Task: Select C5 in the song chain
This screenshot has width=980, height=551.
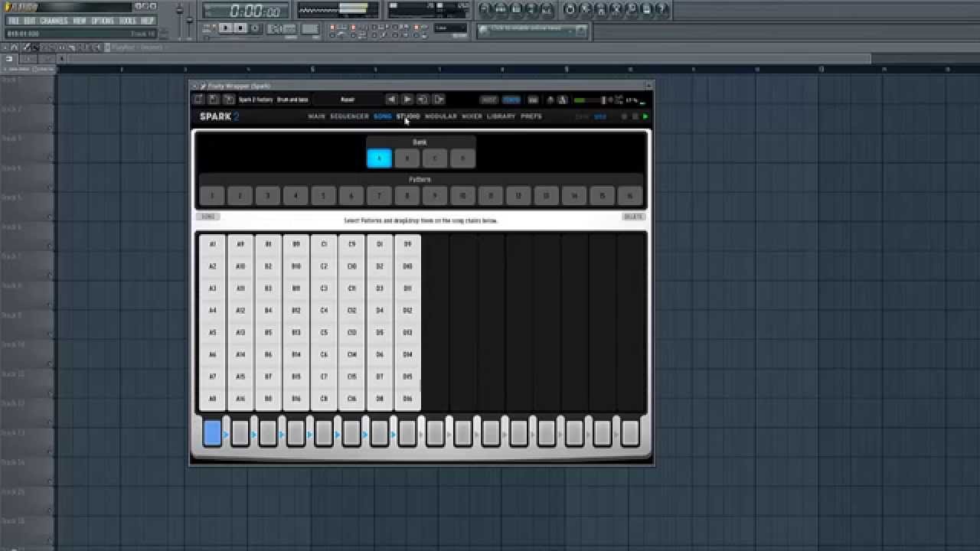Action: (x=324, y=332)
